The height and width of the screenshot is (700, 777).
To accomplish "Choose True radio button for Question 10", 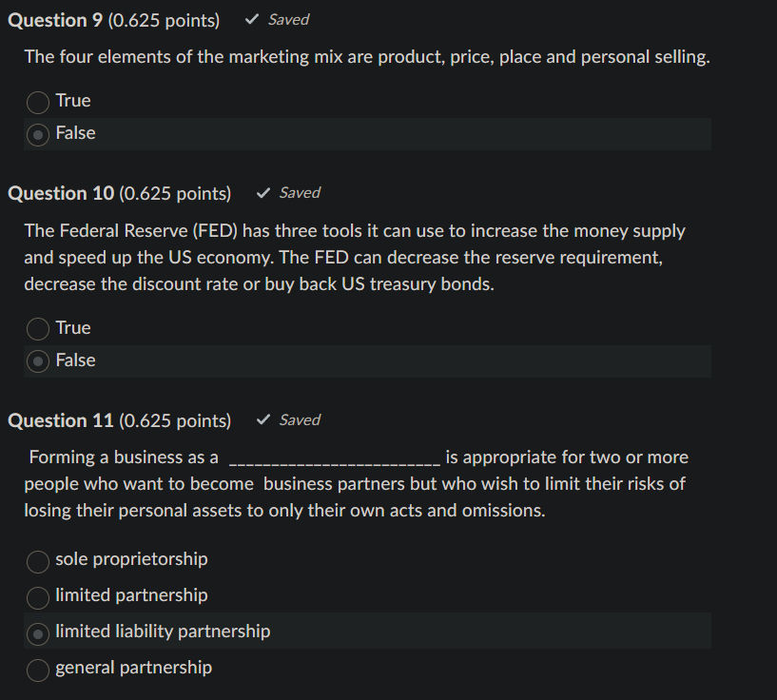I will pyautogui.click(x=37, y=329).
